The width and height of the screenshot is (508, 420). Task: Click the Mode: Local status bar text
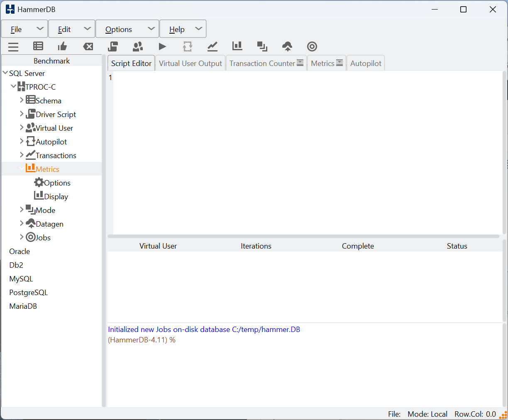pyautogui.click(x=427, y=414)
